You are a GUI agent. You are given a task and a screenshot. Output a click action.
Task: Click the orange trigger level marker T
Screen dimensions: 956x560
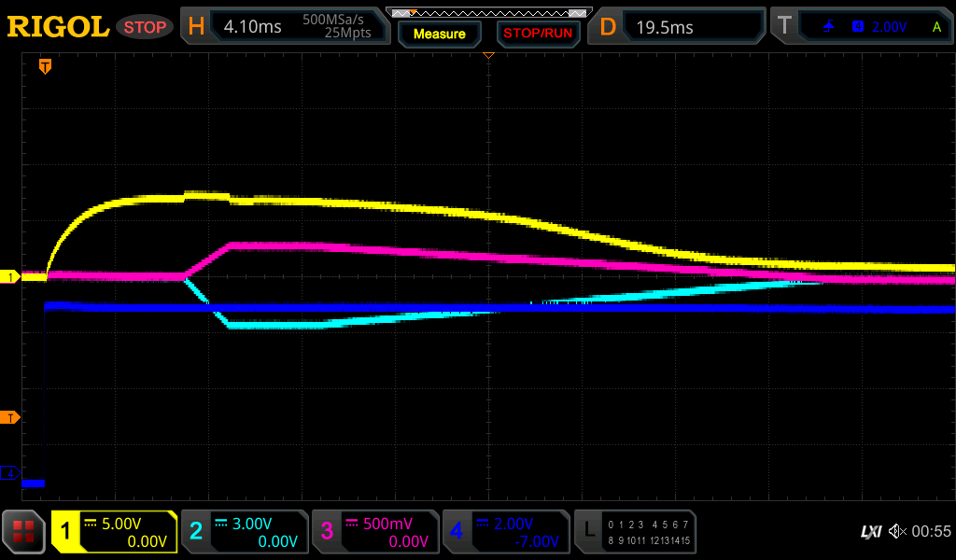(10, 417)
